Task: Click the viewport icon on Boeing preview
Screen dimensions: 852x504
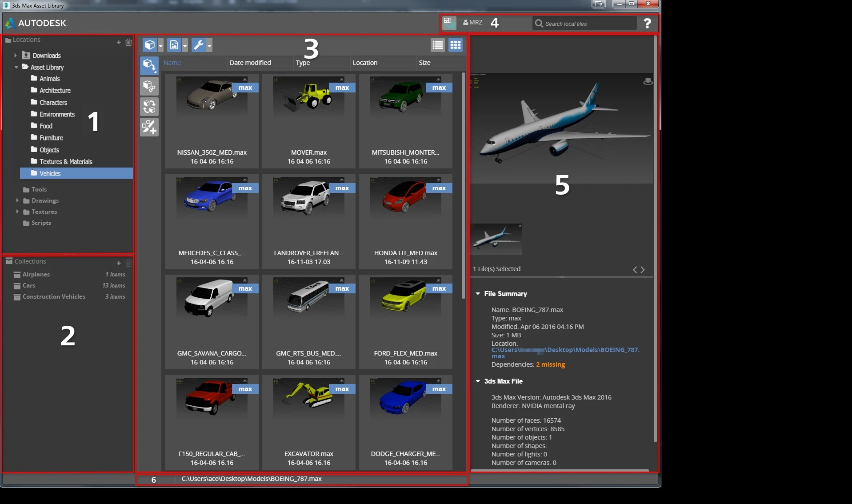Action: 648,81
